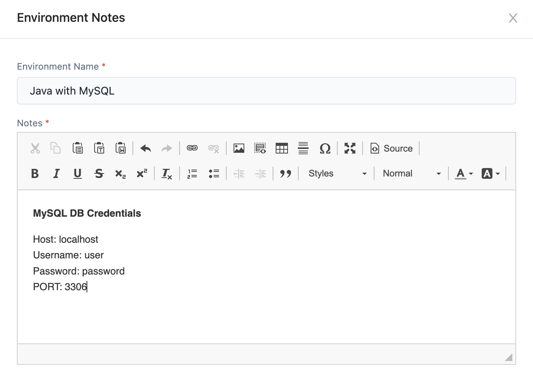Paste text from Word
The image size is (533, 392).
click(x=121, y=148)
